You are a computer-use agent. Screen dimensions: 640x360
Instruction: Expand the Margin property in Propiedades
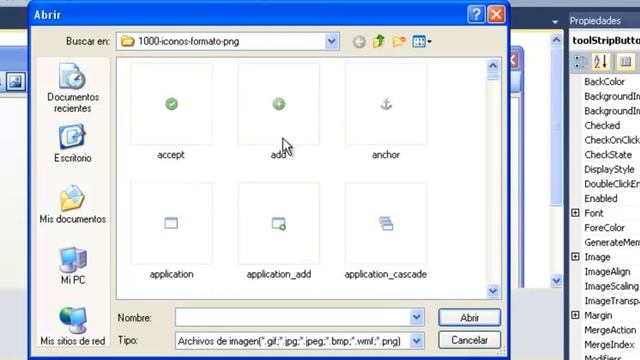[x=576, y=315]
